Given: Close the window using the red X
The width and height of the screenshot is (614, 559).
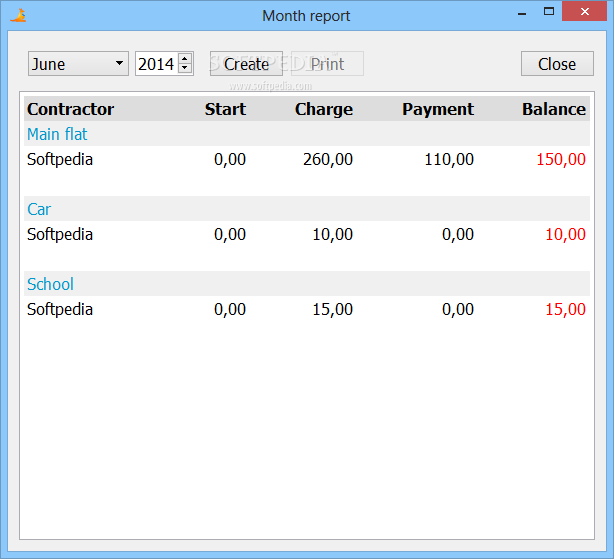Looking at the screenshot, I should pyautogui.click(x=585, y=11).
